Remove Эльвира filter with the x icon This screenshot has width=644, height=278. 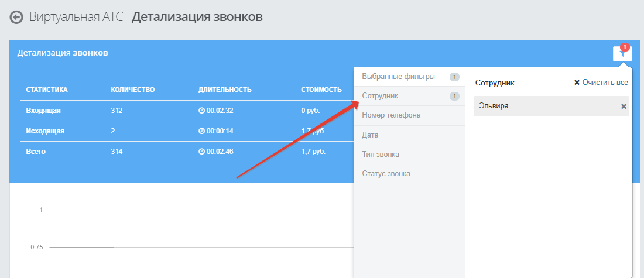tap(624, 107)
